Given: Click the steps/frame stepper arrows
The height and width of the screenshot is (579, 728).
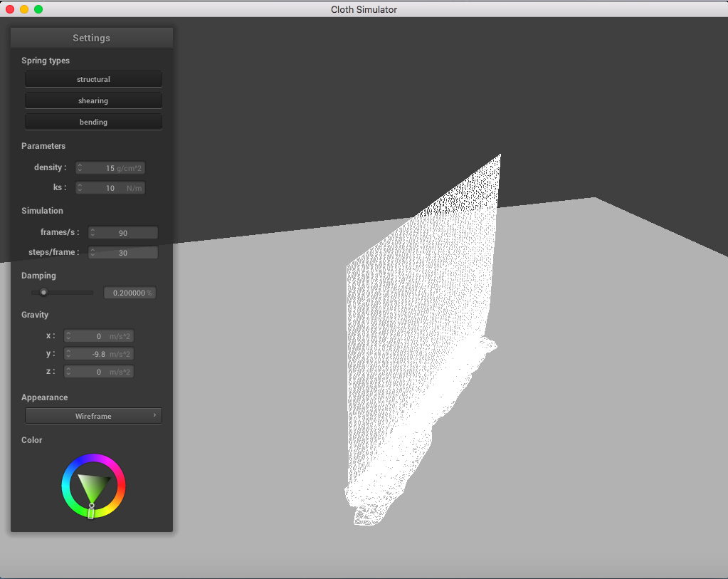Looking at the screenshot, I should click(x=93, y=252).
